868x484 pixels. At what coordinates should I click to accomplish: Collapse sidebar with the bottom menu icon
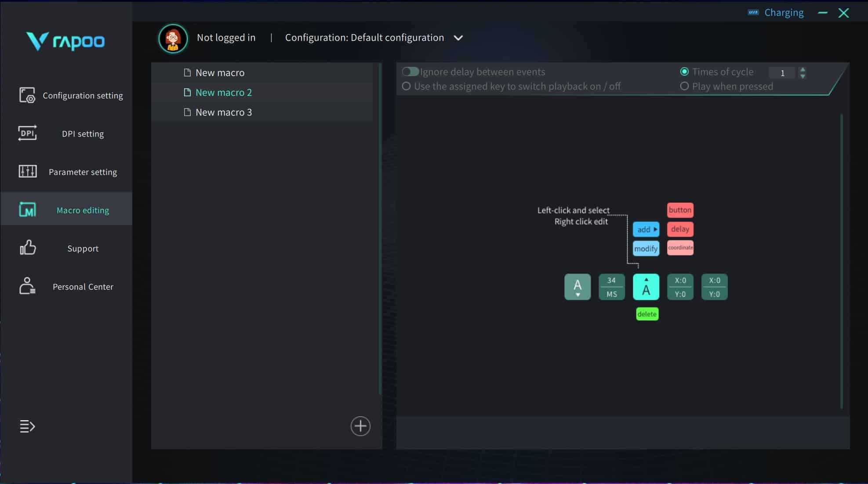pos(27,426)
